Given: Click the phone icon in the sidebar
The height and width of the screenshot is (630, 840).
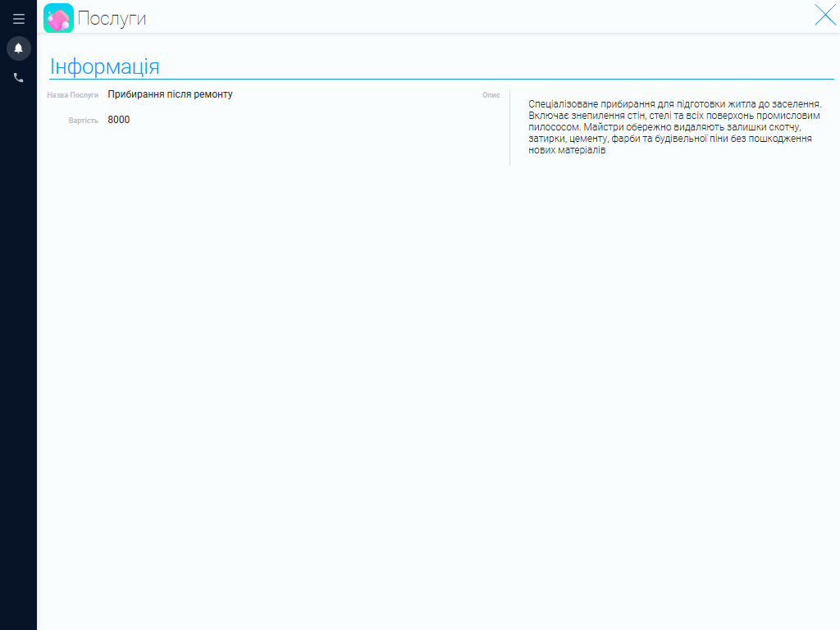Looking at the screenshot, I should (x=18, y=78).
